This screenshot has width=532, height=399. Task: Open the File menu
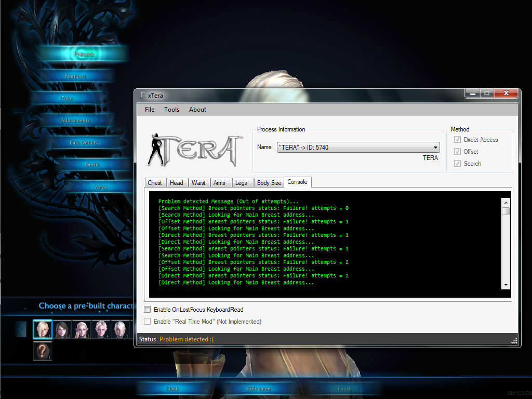coord(150,110)
